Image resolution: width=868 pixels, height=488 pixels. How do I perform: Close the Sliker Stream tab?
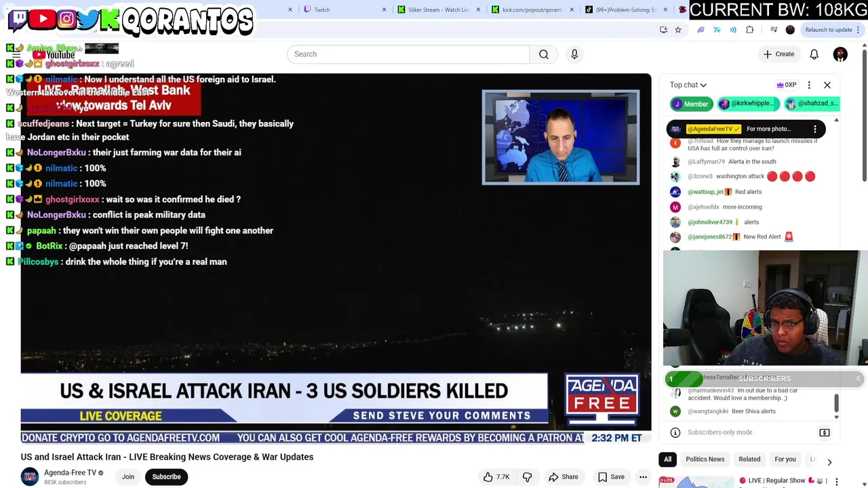click(479, 9)
